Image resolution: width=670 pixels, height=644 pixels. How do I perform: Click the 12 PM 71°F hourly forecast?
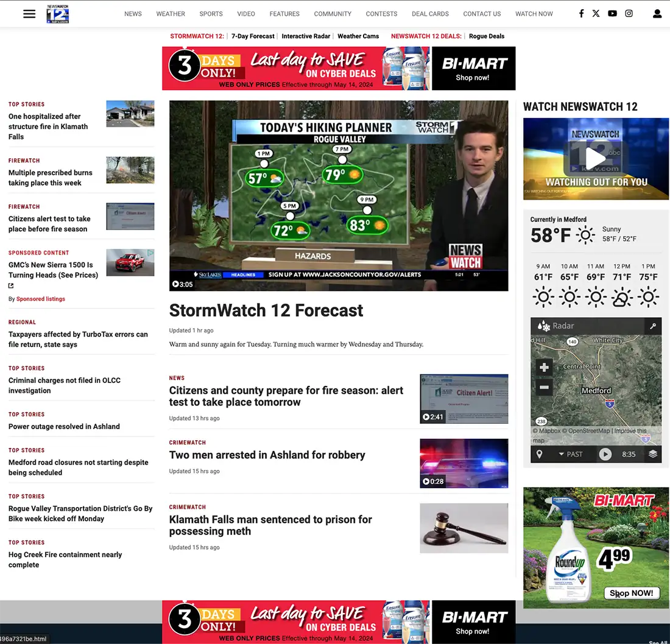622,285
